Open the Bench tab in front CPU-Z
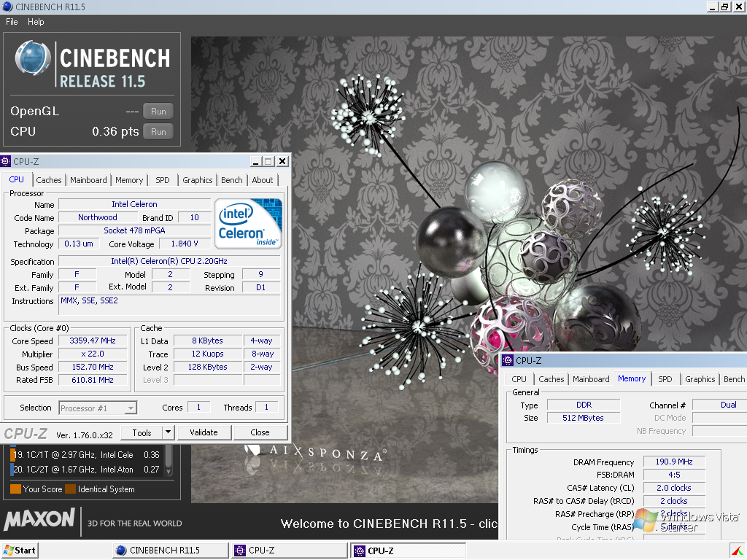Screen dimensions: 747x560 [231, 180]
